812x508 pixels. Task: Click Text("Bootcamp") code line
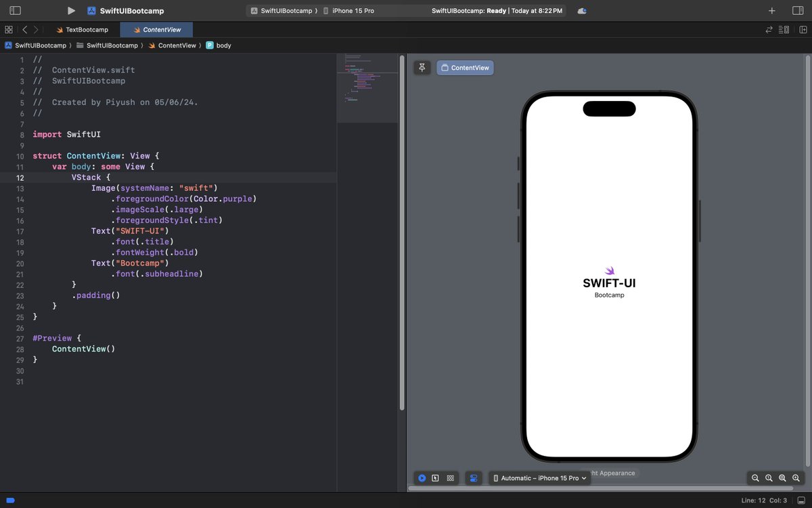click(130, 263)
